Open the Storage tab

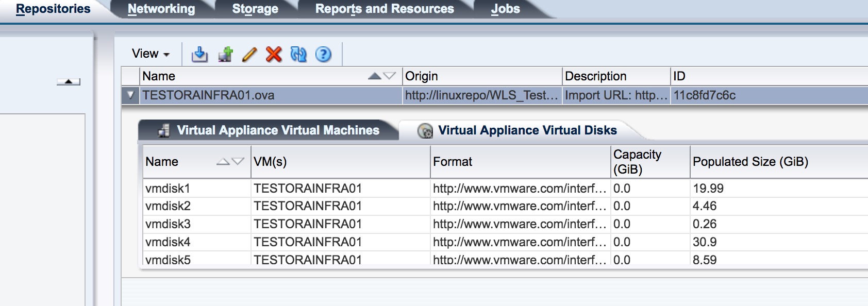tap(255, 9)
